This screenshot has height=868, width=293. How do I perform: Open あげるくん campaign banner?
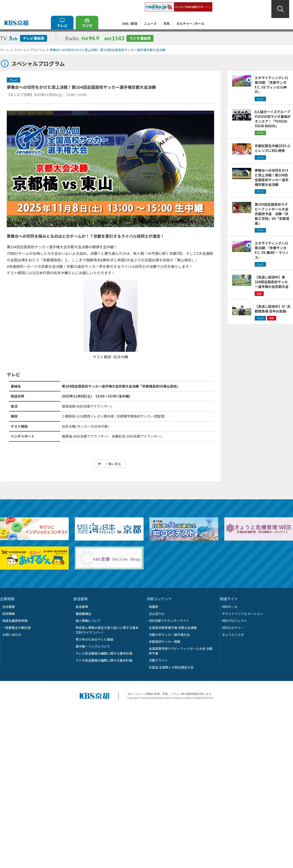(34, 558)
